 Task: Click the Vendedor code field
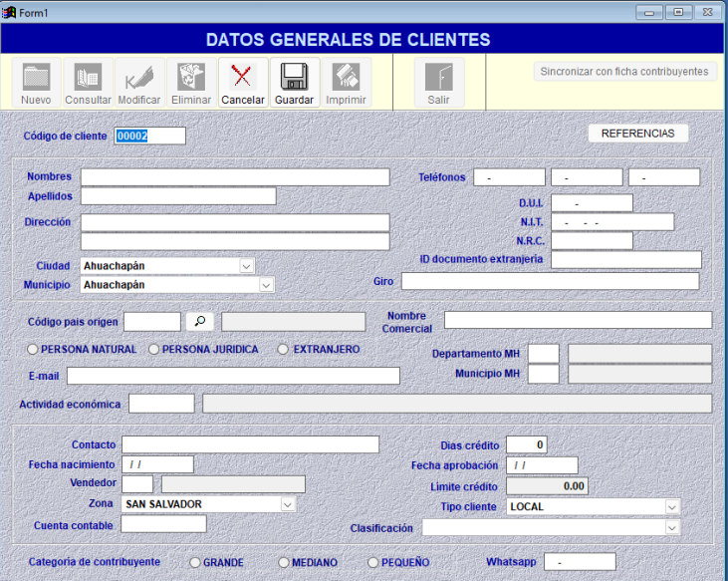click(137, 484)
